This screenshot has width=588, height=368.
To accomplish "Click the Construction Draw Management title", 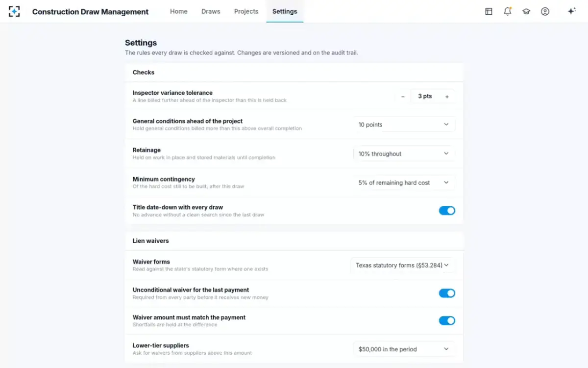I will coord(90,12).
